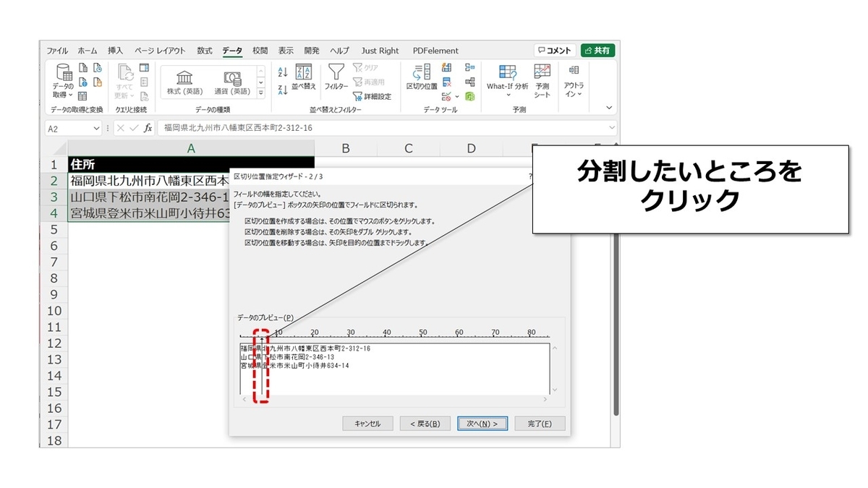
Task: Expand the データの種類 gallery more arrow
Action: click(x=261, y=93)
